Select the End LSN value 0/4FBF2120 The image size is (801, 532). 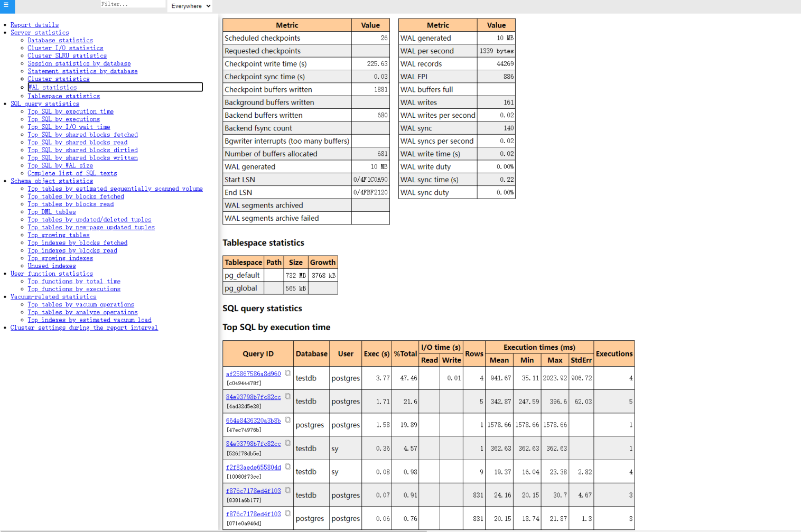point(370,193)
